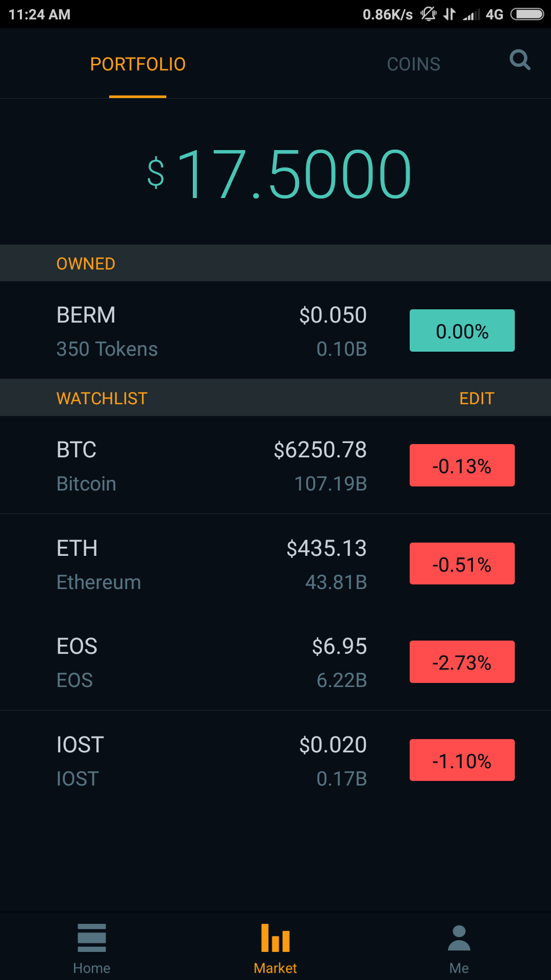
Task: Tap the signal strength status icon
Action: coord(471,14)
